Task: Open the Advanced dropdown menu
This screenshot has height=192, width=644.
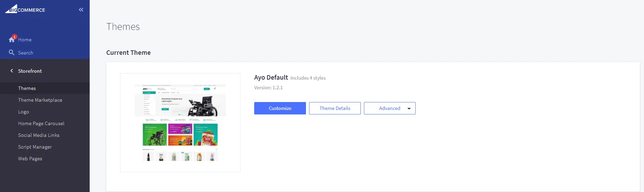Action: (x=389, y=108)
